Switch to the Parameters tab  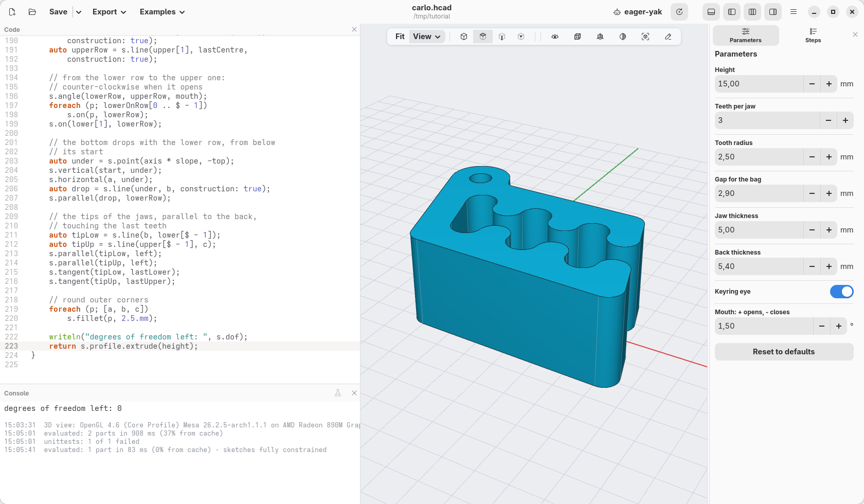pos(746,35)
